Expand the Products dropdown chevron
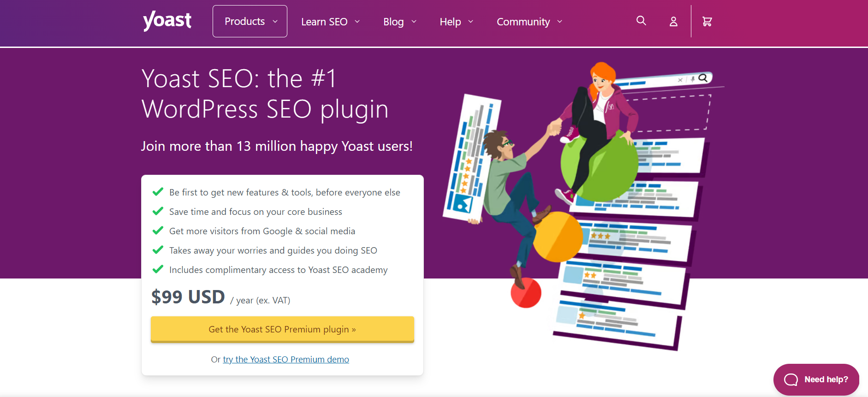This screenshot has height=397, width=868. [x=275, y=22]
